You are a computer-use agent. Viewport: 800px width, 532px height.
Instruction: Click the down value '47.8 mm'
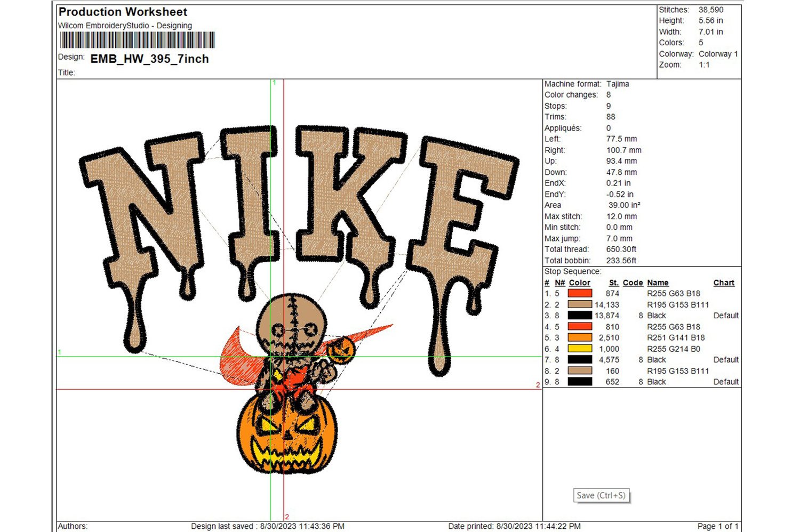621,172
